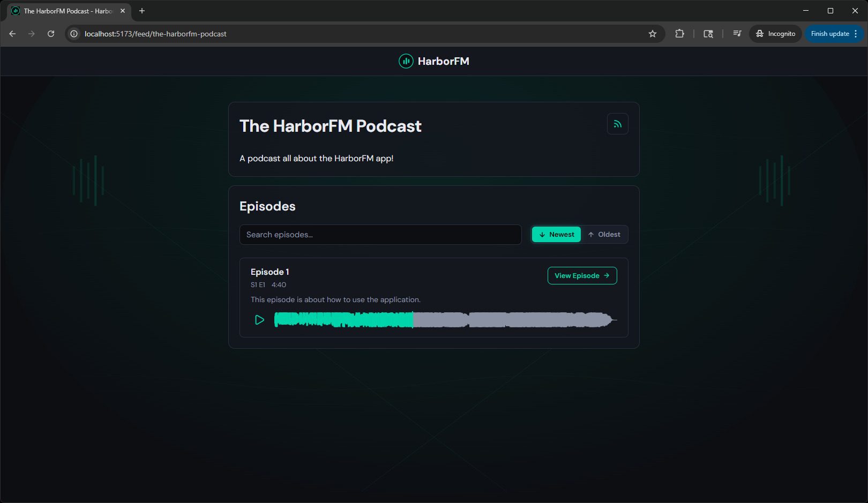Click the site information icon in the address bar
Viewport: 868px width, 503px height.
[73, 33]
